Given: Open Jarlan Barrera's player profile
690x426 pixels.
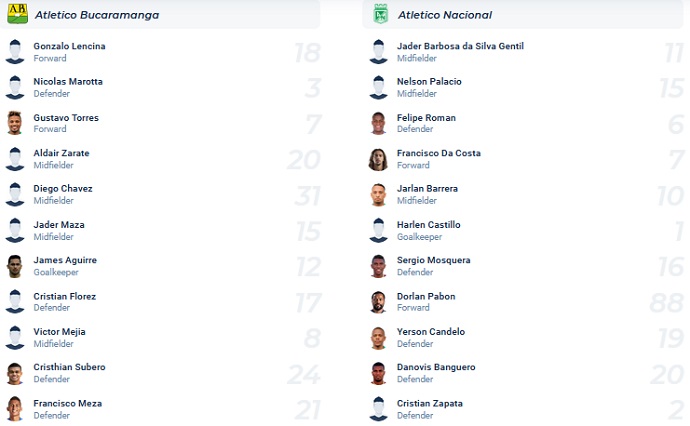Looking at the screenshot, I should point(428,189).
